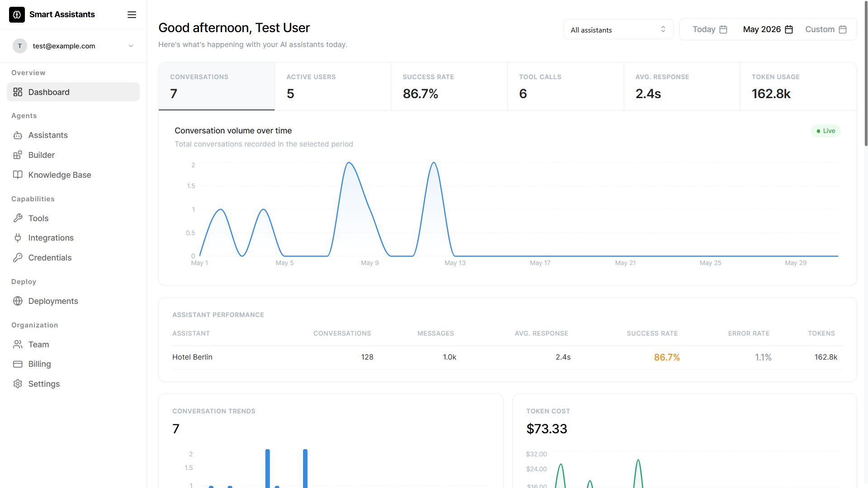Click the calendar icon beside Custom
The width and height of the screenshot is (868, 488).
[x=843, y=29]
